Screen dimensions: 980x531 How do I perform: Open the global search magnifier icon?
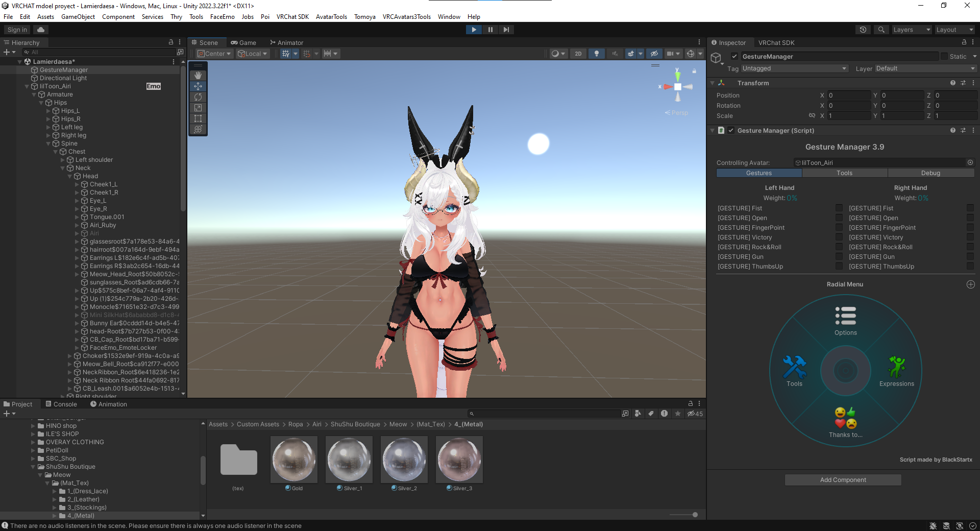point(881,30)
